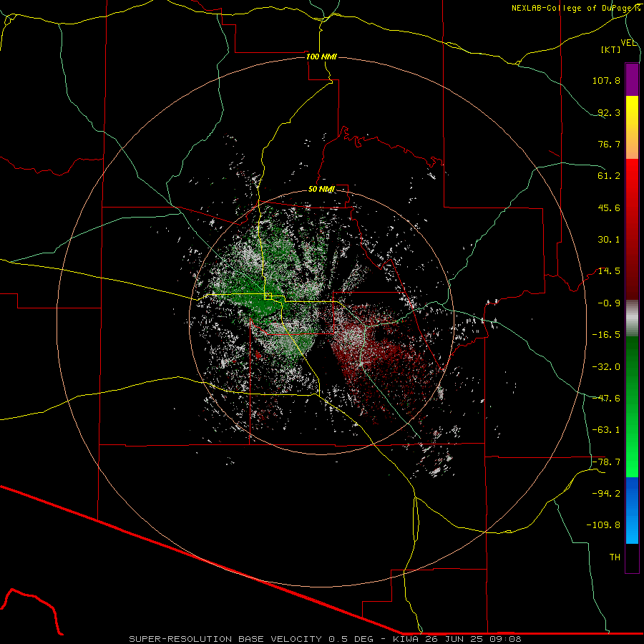
Task: Click the 30.1 value on velocity scale
Action: pyautogui.click(x=609, y=240)
